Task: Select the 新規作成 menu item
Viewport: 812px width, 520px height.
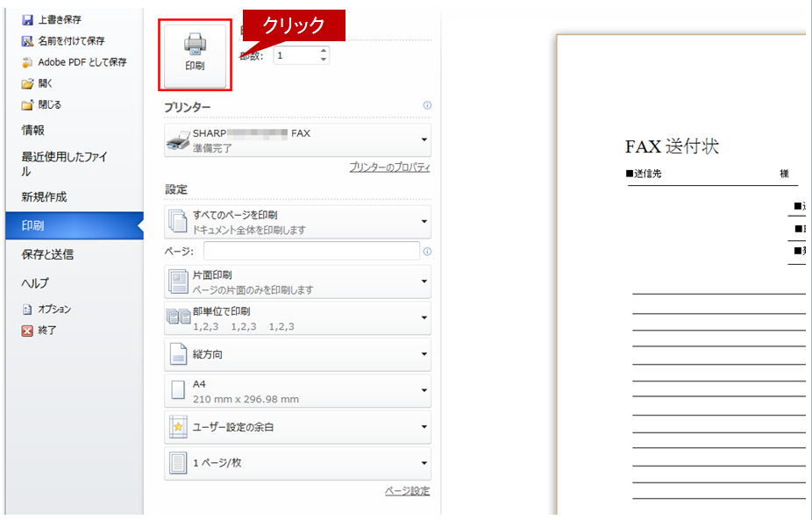Action: (x=44, y=196)
